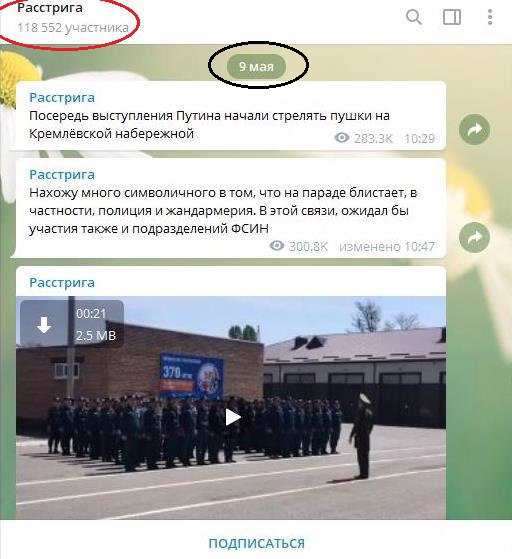
Task: Select the 9 мая date badge
Action: (x=256, y=66)
